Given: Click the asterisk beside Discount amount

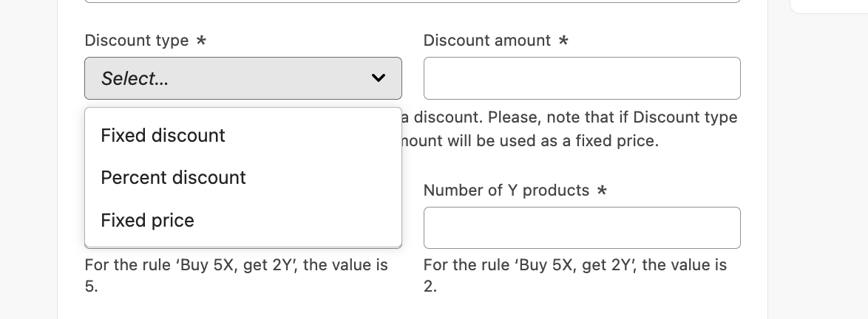Looking at the screenshot, I should click(563, 41).
